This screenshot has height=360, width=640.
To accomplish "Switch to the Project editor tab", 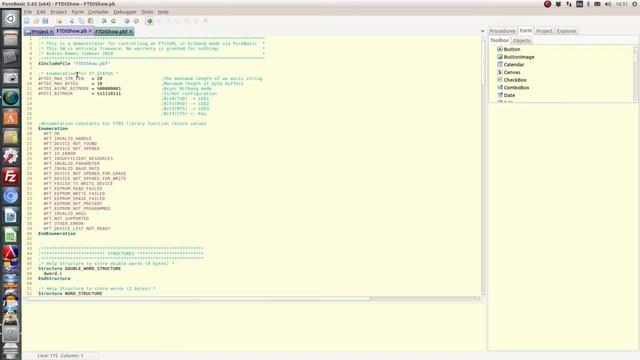I will [39, 31].
